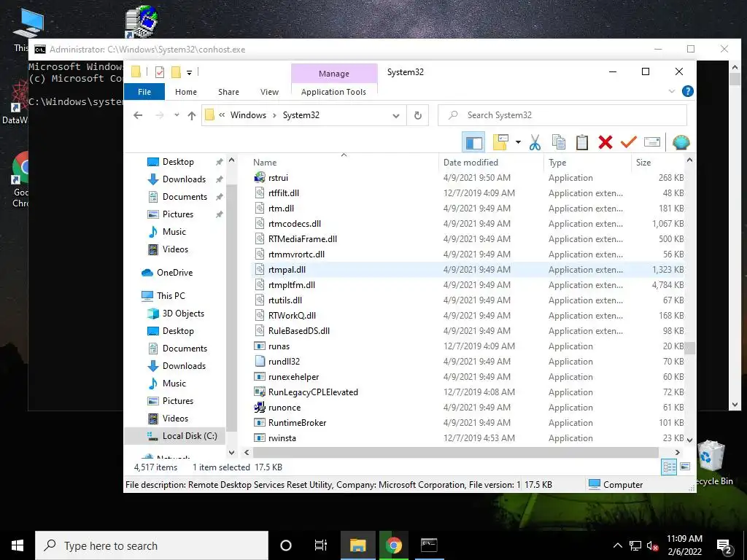Switch to Google Chrome on the taskbar
747x560 pixels.
(x=393, y=545)
